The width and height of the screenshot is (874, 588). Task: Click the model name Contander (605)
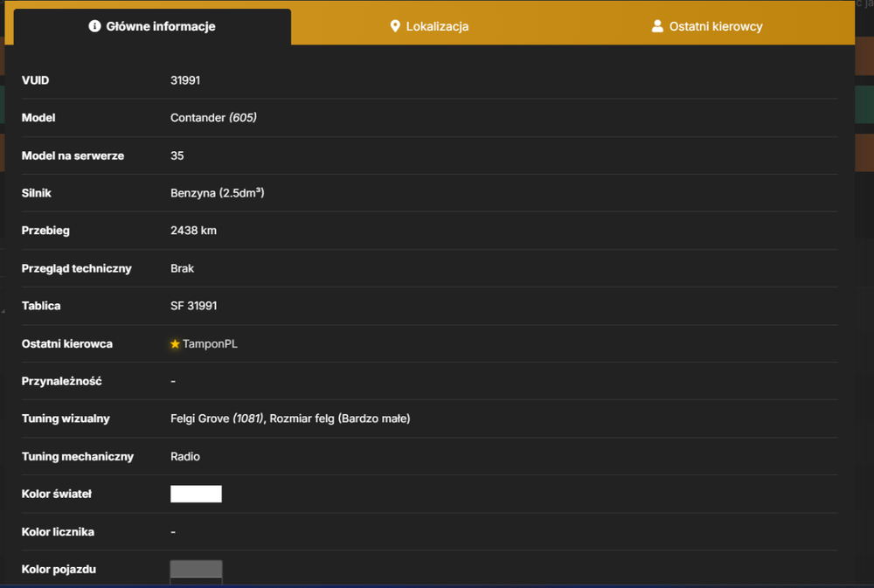[213, 118]
